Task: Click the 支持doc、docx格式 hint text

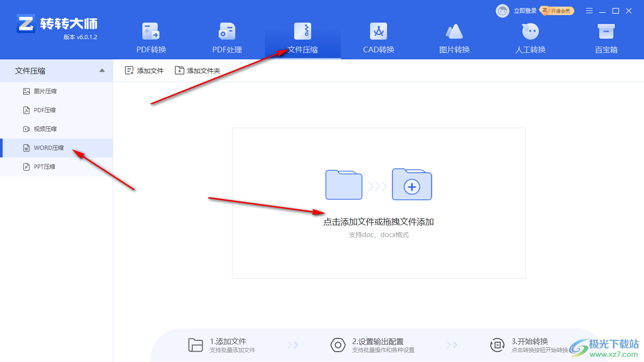Action: pos(379,235)
